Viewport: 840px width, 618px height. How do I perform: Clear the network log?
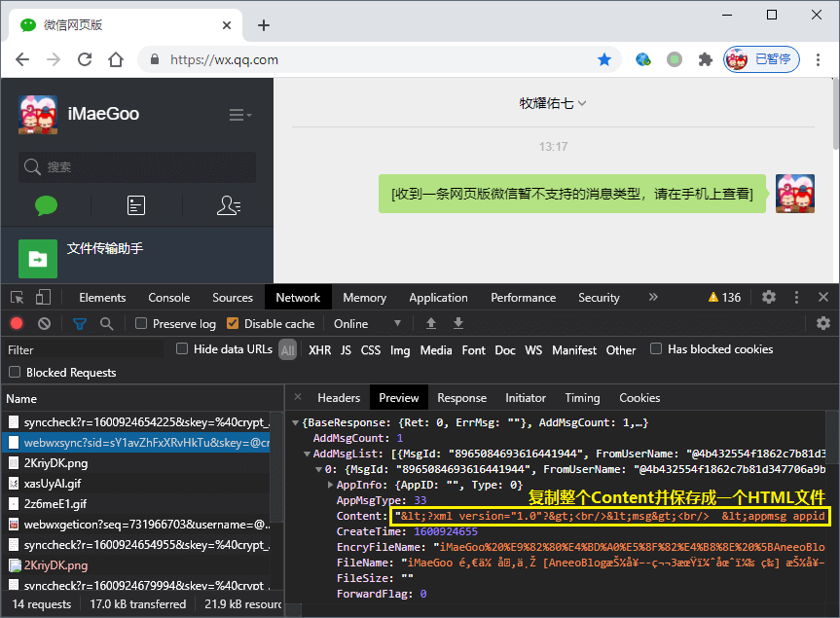click(44, 323)
